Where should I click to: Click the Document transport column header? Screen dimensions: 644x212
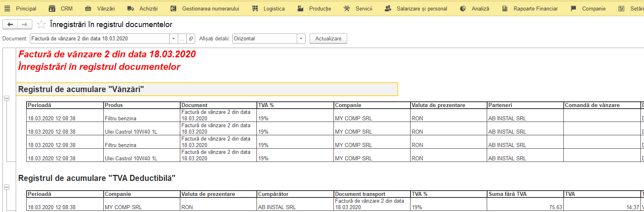click(x=372, y=194)
